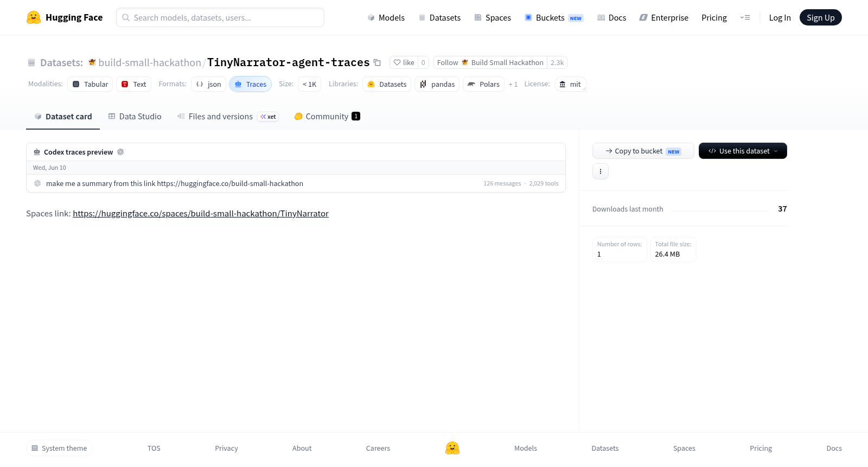This screenshot has width=868, height=467.
Task: Open Models in the top navigation
Action: coord(386,17)
